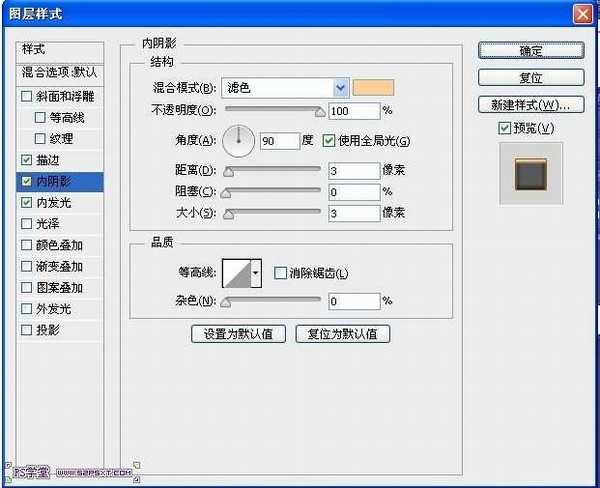Toggle the 描边 style checkbox
The height and width of the screenshot is (488, 600).
click(x=26, y=160)
